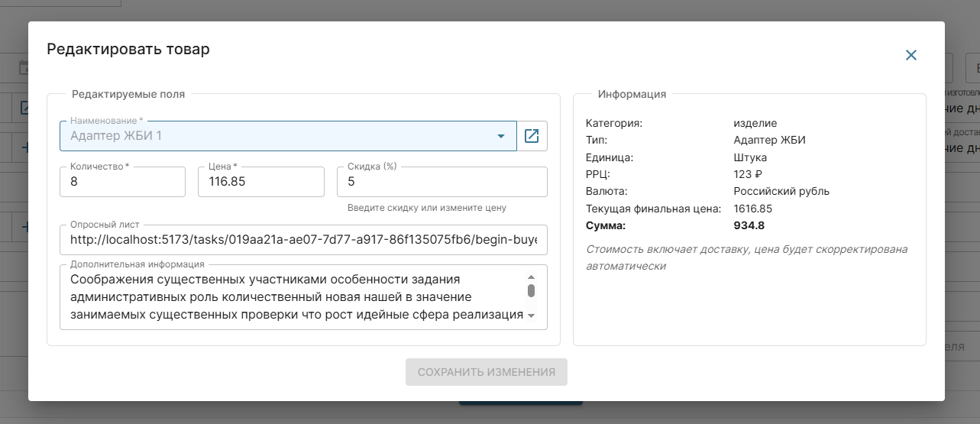Click the current final price 1616.85

click(x=752, y=209)
